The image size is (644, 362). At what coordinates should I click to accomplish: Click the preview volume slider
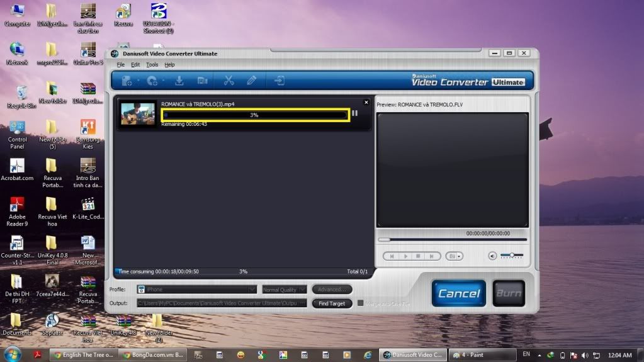[512, 256]
